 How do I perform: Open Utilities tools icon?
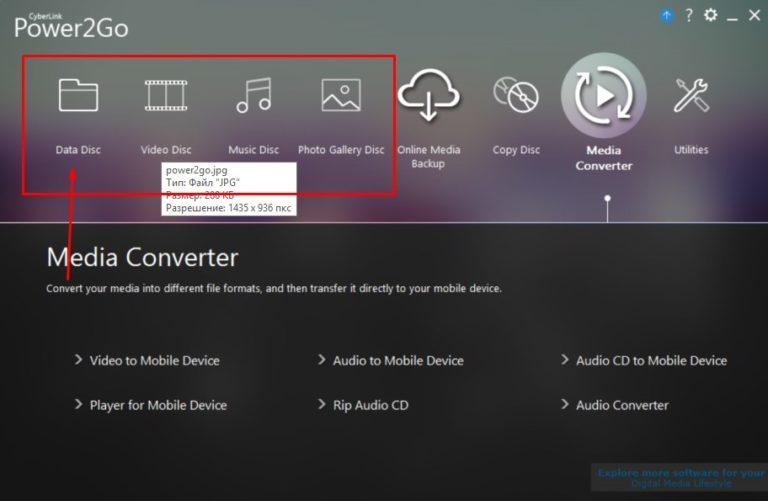pyautogui.click(x=691, y=96)
